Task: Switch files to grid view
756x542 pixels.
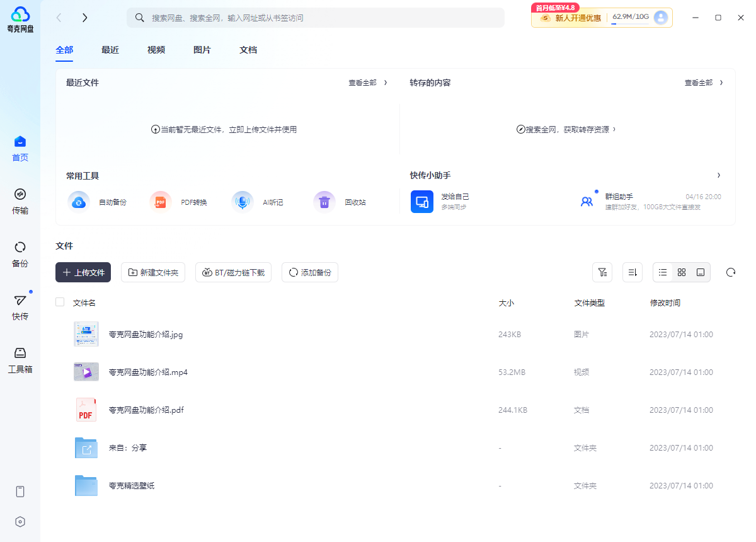Action: coord(682,272)
